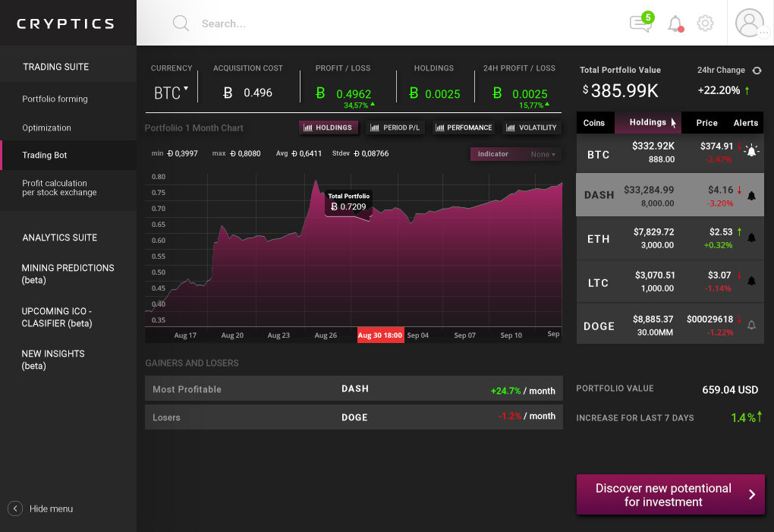Open the messages icon with badge 5
This screenshot has width=774, height=532.
(640, 24)
